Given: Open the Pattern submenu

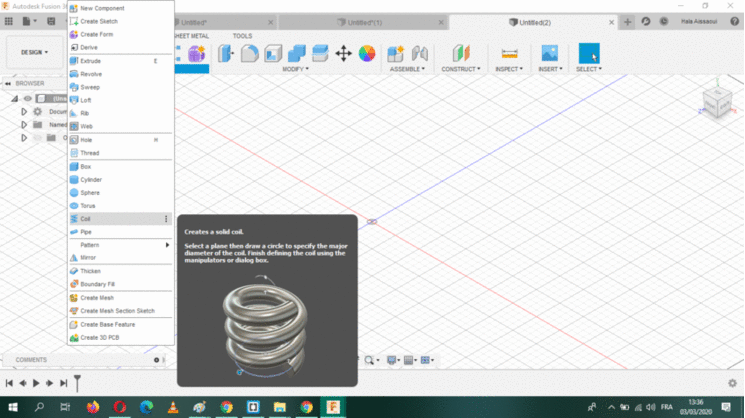Looking at the screenshot, I should coord(120,245).
